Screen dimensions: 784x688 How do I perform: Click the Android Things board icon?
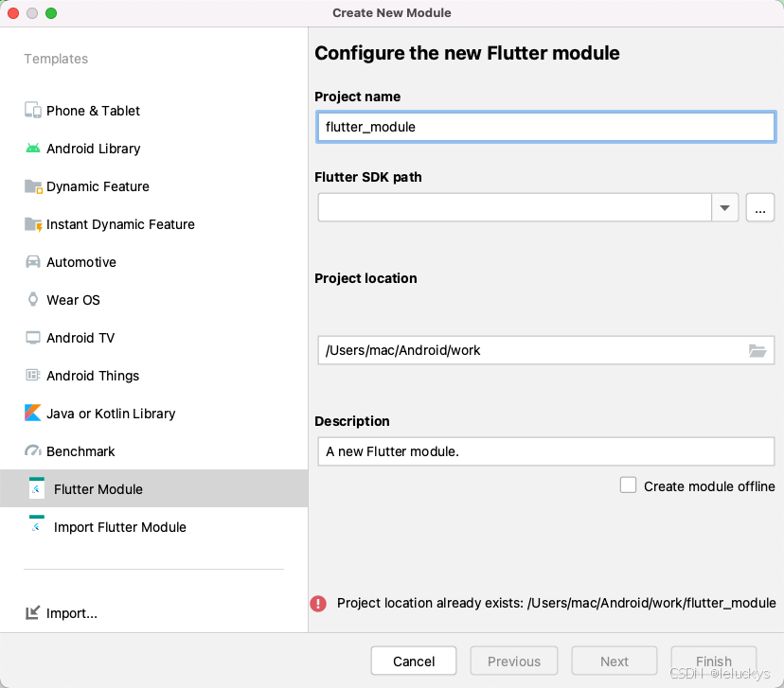(33, 375)
